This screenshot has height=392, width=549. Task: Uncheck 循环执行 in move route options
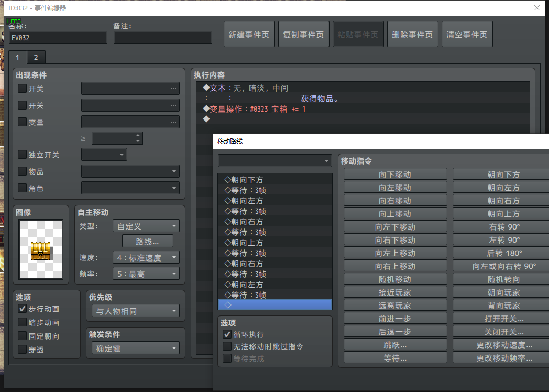click(x=227, y=334)
